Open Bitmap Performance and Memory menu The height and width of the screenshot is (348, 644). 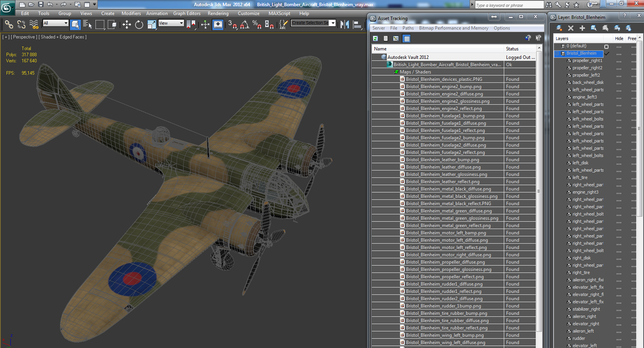click(x=453, y=28)
